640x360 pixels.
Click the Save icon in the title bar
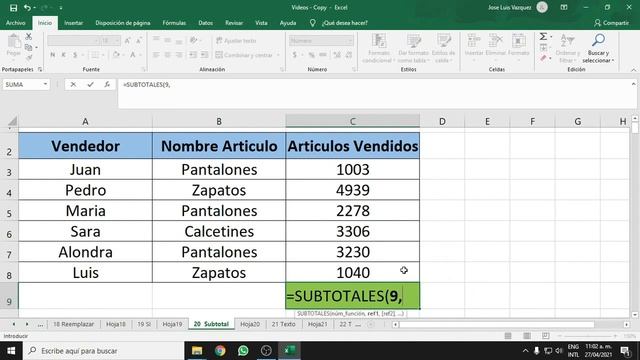[13, 8]
